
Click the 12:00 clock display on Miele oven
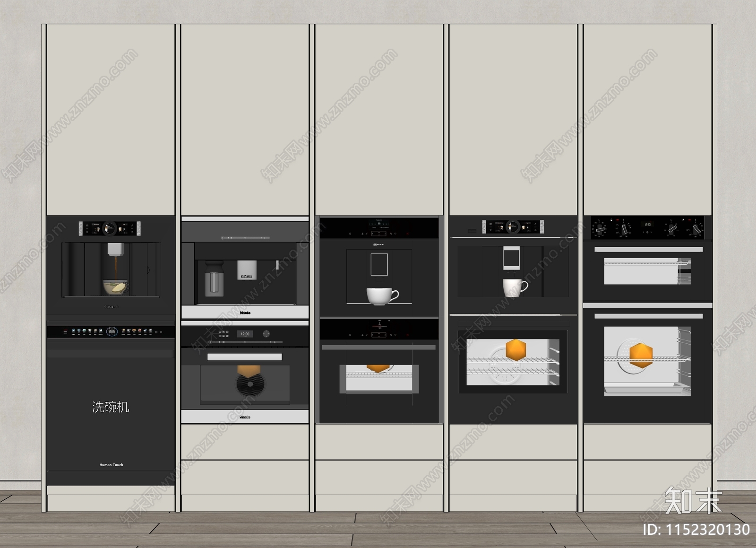pyautogui.click(x=245, y=334)
